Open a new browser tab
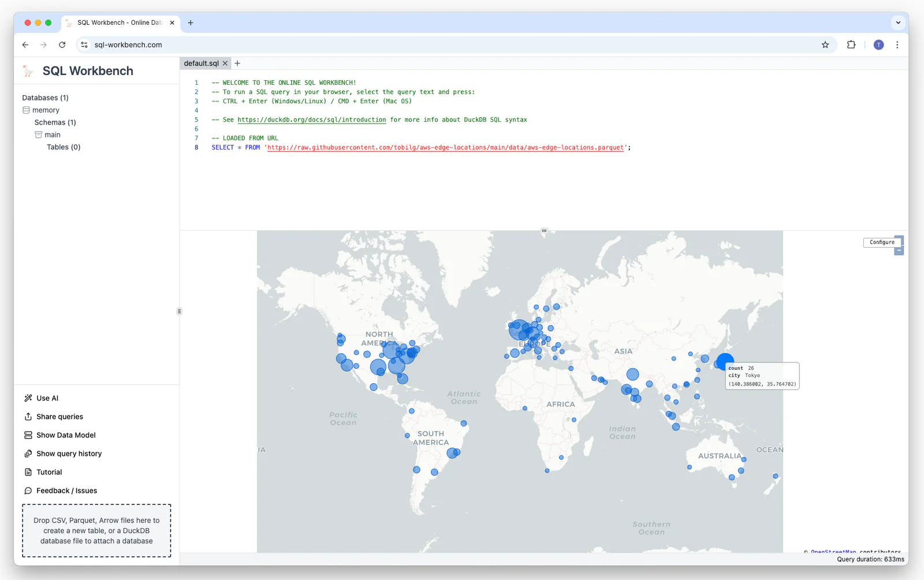Viewport: 924px width, 580px height. pos(191,23)
